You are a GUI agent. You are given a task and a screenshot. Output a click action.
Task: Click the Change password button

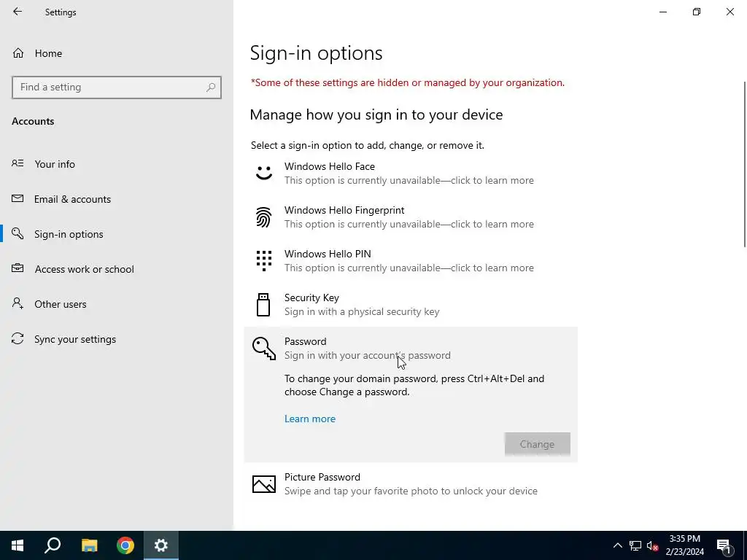click(538, 444)
